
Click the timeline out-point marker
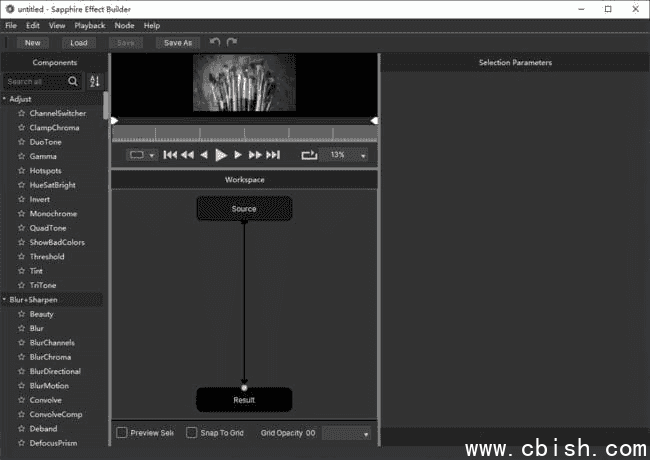coord(374,121)
